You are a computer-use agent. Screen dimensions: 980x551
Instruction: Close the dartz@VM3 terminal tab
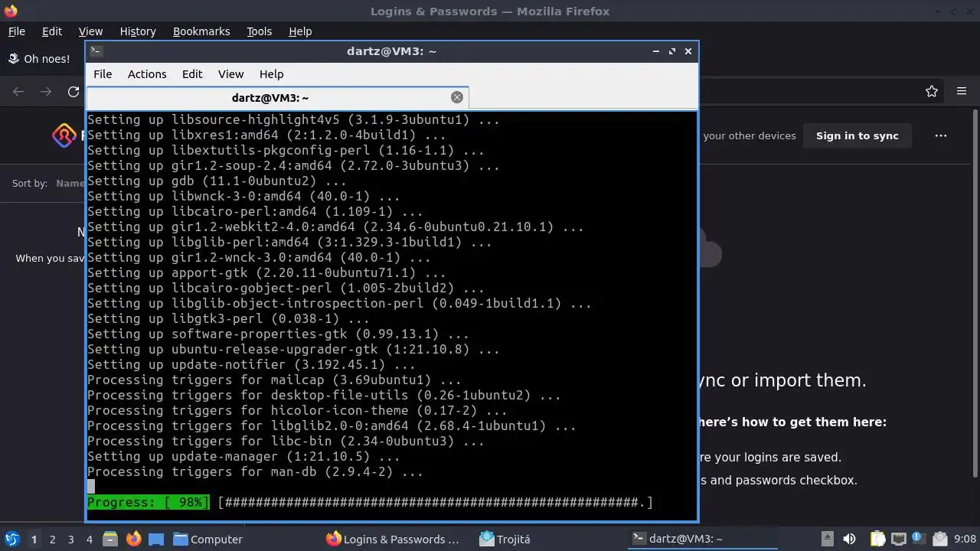(457, 97)
